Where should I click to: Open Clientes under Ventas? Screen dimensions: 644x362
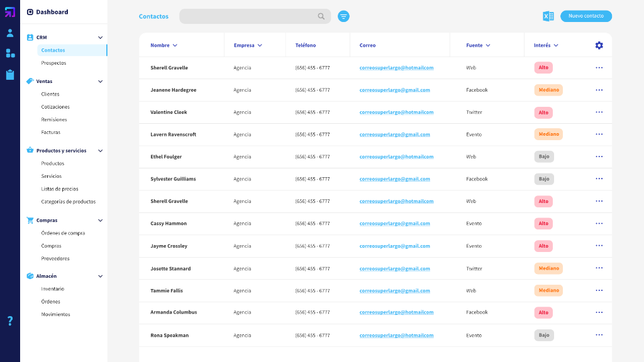[50, 94]
